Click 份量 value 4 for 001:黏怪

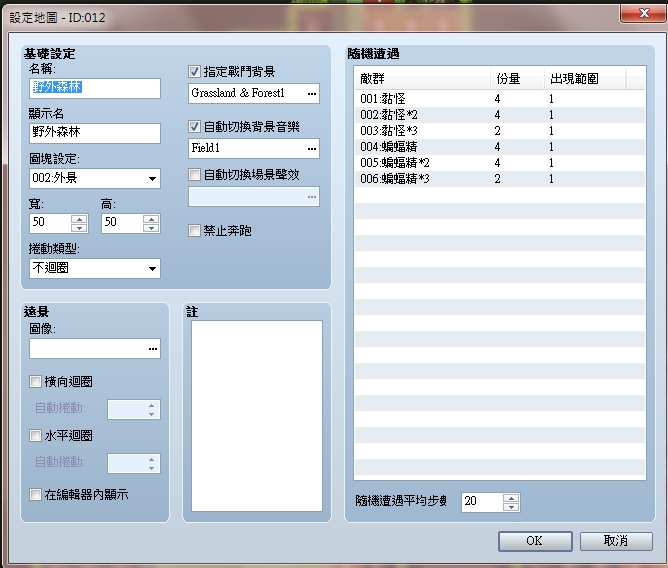[x=497, y=99]
